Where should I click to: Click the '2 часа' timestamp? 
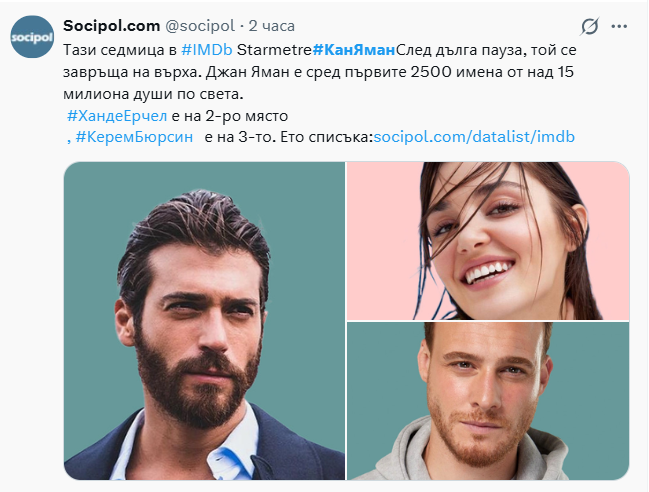click(272, 26)
